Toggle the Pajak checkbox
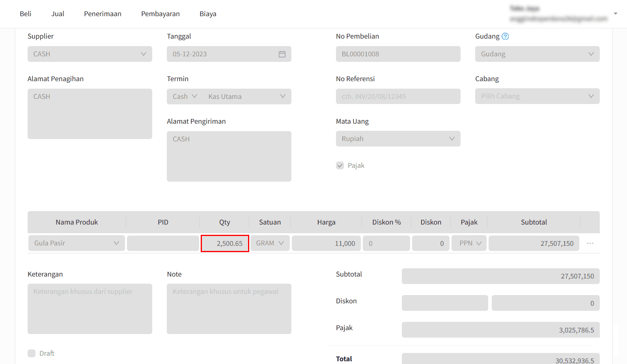 point(340,165)
